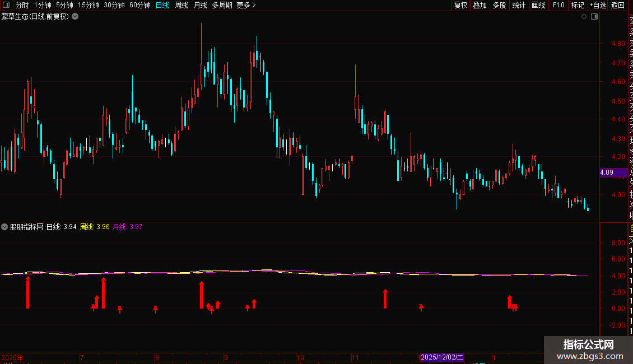Click the first tall red signal arrow
633x364 pixels.
pos(28,292)
